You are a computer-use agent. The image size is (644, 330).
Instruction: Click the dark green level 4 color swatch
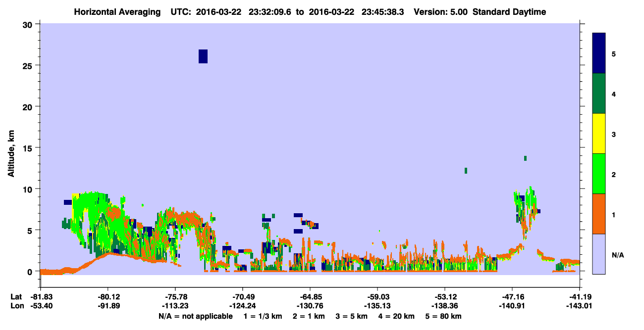pos(599,94)
